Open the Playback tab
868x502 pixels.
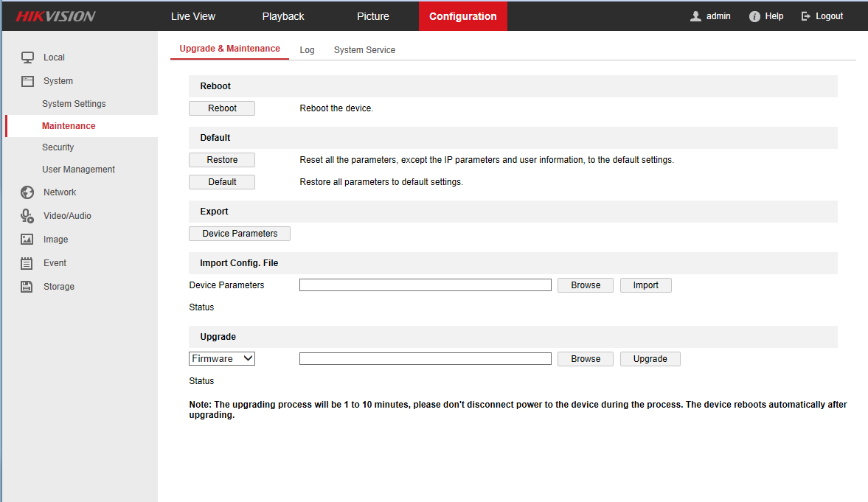click(x=282, y=15)
